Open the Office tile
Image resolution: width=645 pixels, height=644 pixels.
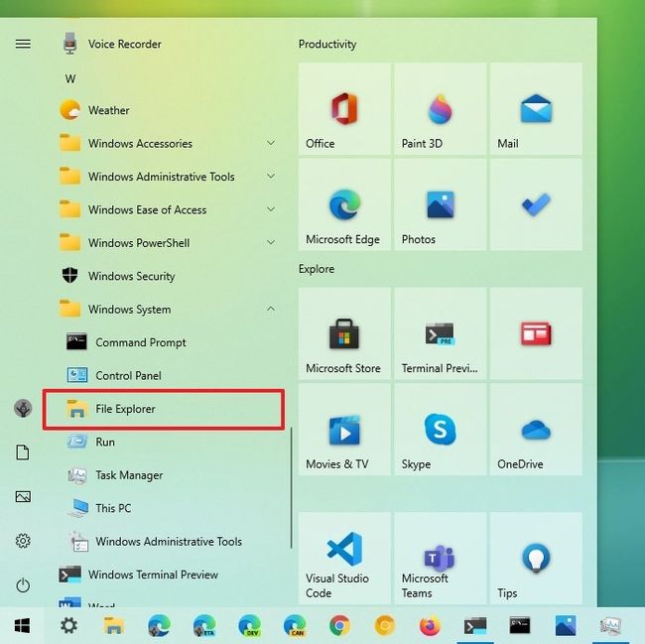pos(344,108)
